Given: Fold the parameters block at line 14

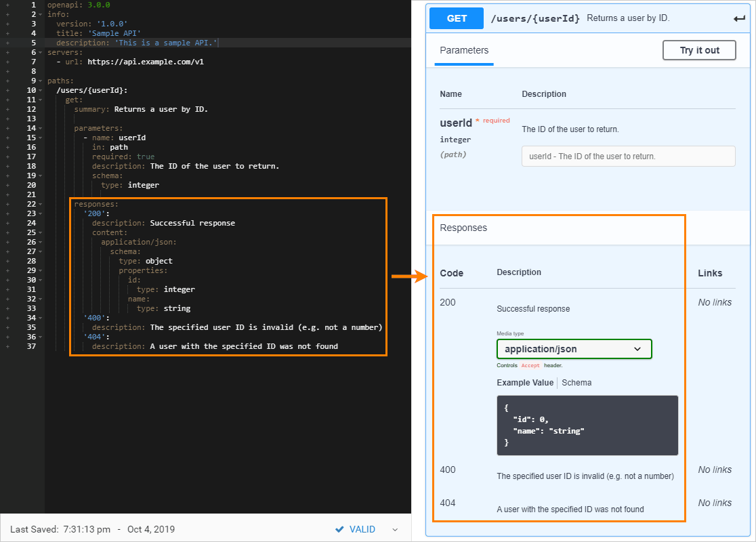Looking at the screenshot, I should [x=41, y=128].
